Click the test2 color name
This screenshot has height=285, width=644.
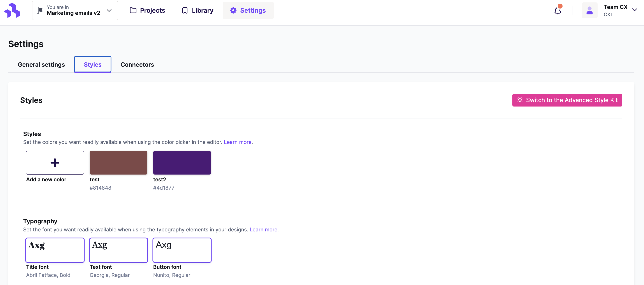(x=159, y=179)
